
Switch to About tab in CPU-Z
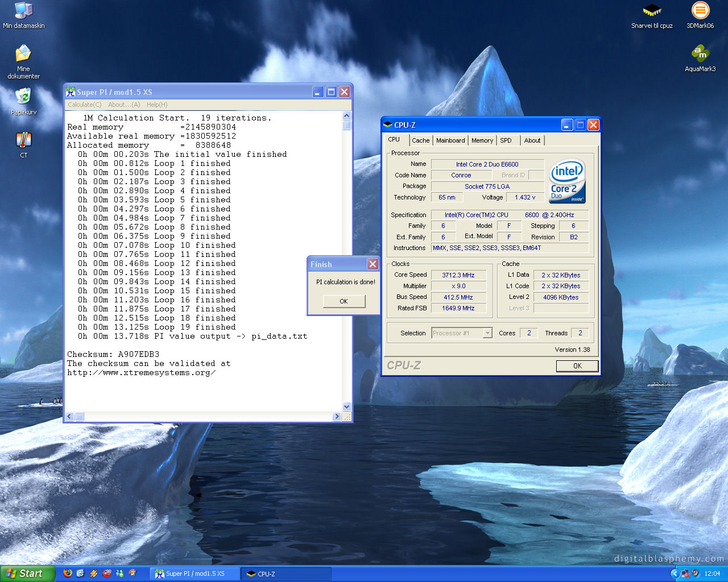(532, 140)
